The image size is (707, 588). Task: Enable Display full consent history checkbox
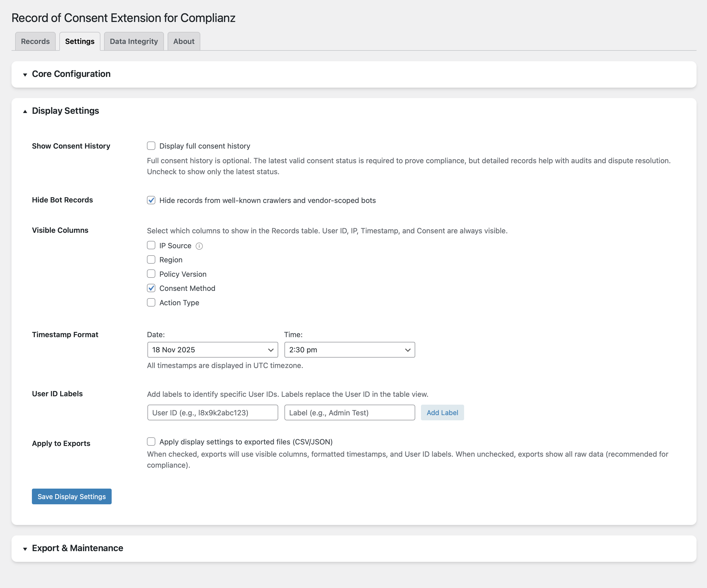point(151,146)
